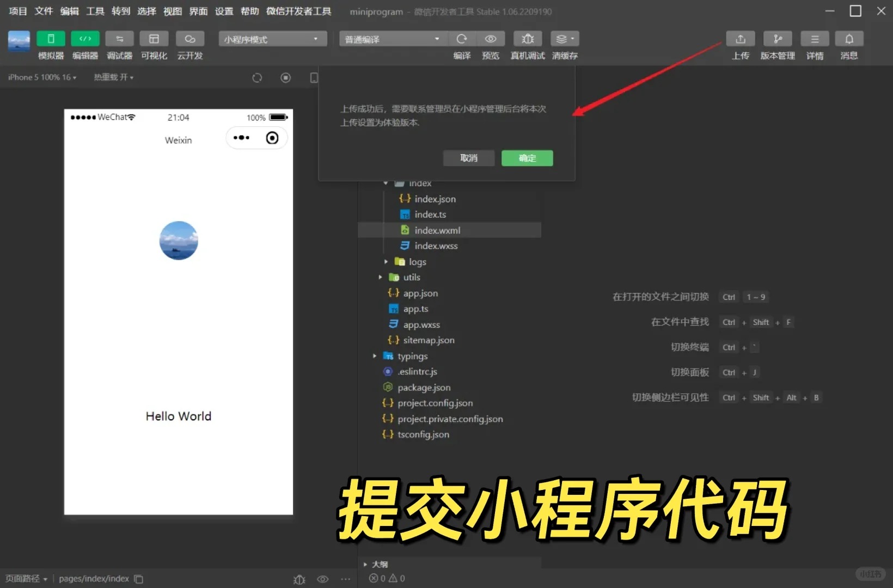The height and width of the screenshot is (588, 893).
Task: Click the Real Device Debug (真机调试) icon
Action: [527, 39]
